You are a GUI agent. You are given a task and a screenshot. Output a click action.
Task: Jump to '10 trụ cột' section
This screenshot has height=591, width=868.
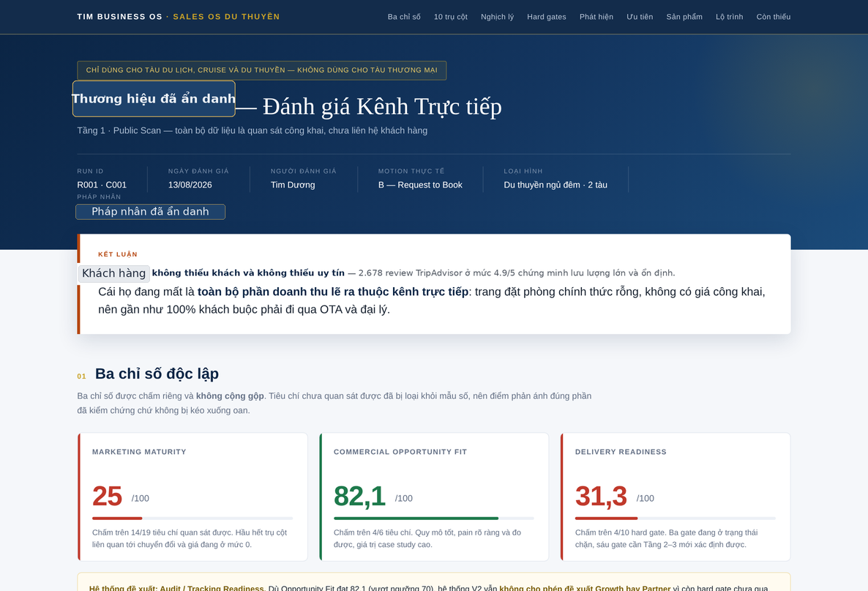click(451, 17)
